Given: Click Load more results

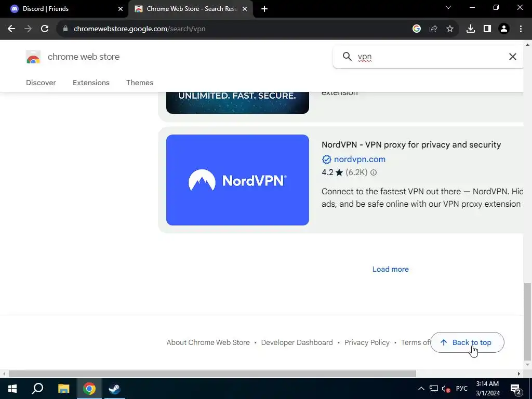Looking at the screenshot, I should pyautogui.click(x=391, y=269).
